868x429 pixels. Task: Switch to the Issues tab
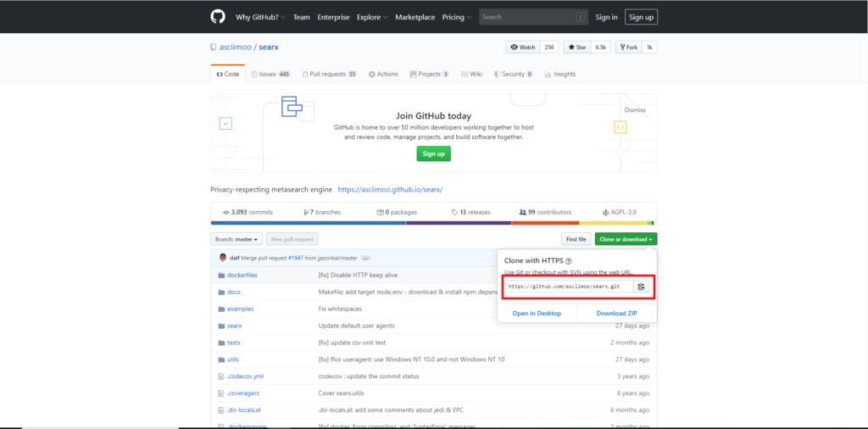[x=270, y=74]
